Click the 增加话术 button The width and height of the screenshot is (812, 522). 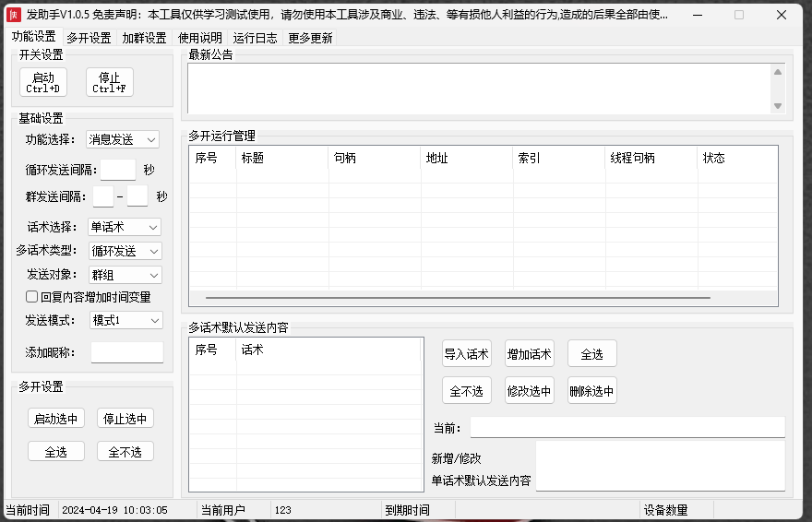click(x=529, y=354)
